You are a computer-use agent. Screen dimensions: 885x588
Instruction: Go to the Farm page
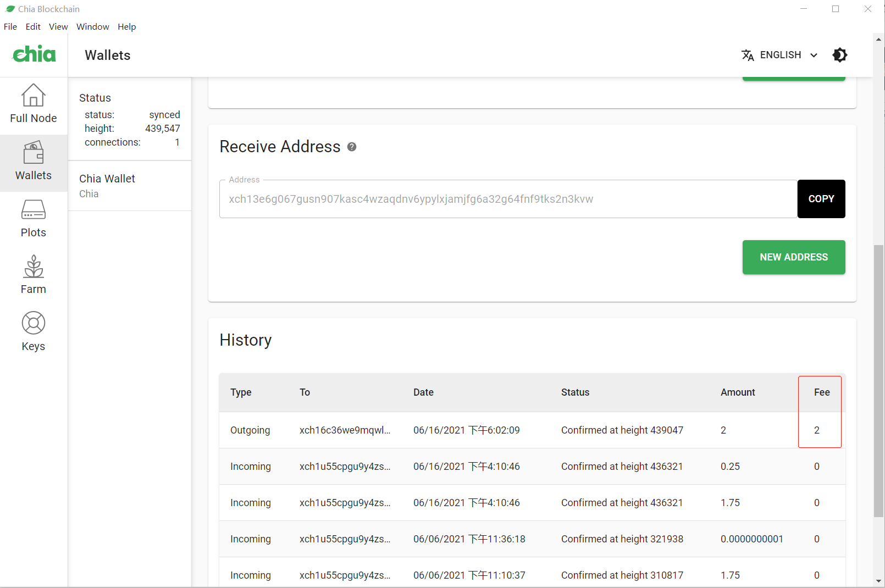(x=34, y=275)
